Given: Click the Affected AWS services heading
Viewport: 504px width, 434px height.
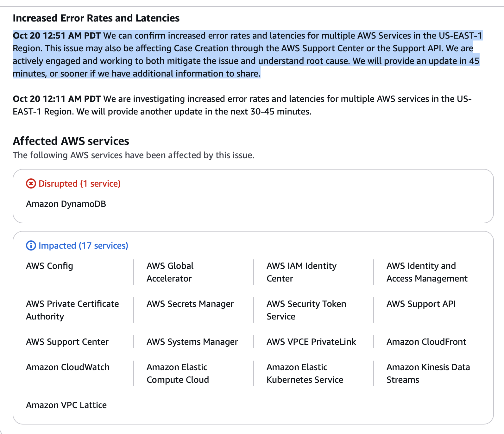Looking at the screenshot, I should [x=71, y=141].
